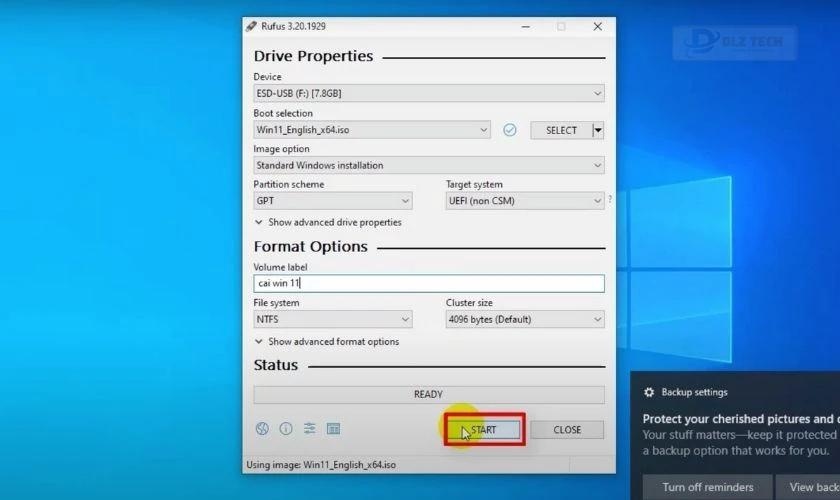Show the log window icon
This screenshot has width=840, height=500.
tap(333, 428)
